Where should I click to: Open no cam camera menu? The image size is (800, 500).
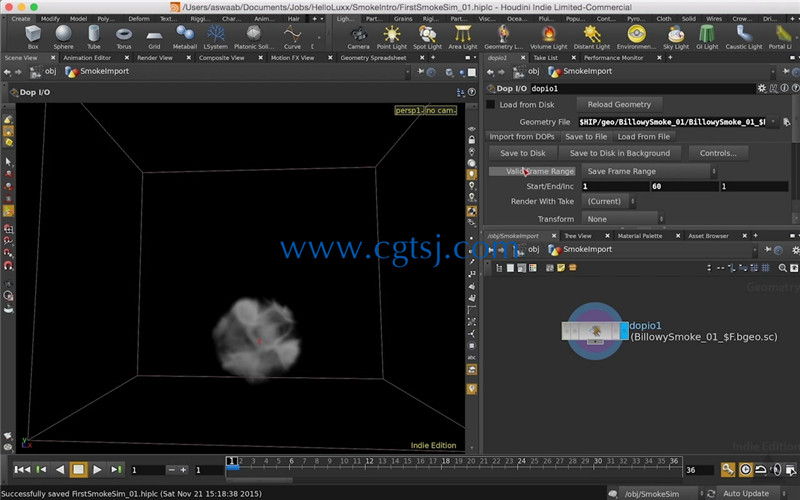441,110
